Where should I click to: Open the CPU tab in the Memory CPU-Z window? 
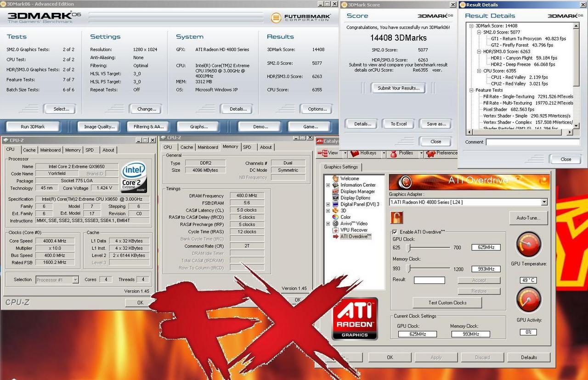tap(168, 147)
